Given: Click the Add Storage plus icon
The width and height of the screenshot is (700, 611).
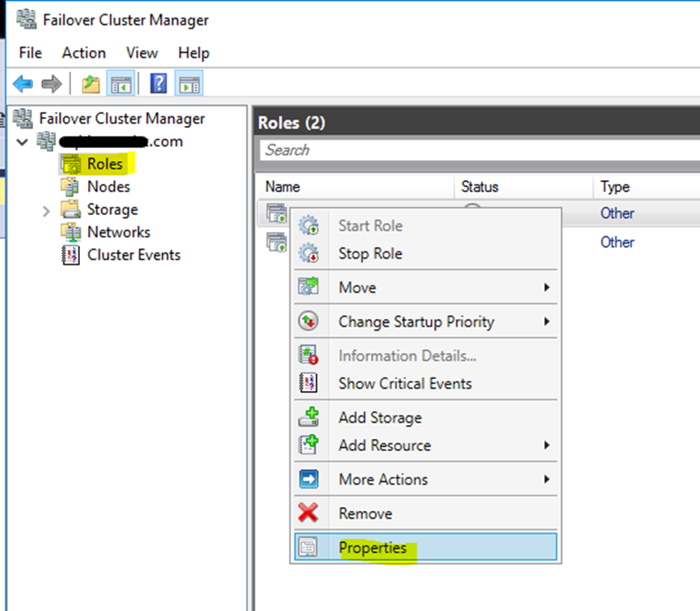Looking at the screenshot, I should 309,417.
